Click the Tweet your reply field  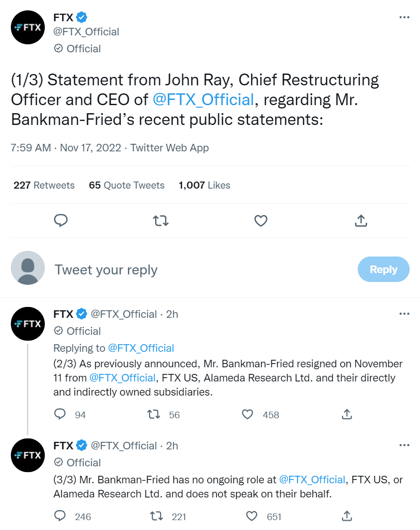click(203, 270)
